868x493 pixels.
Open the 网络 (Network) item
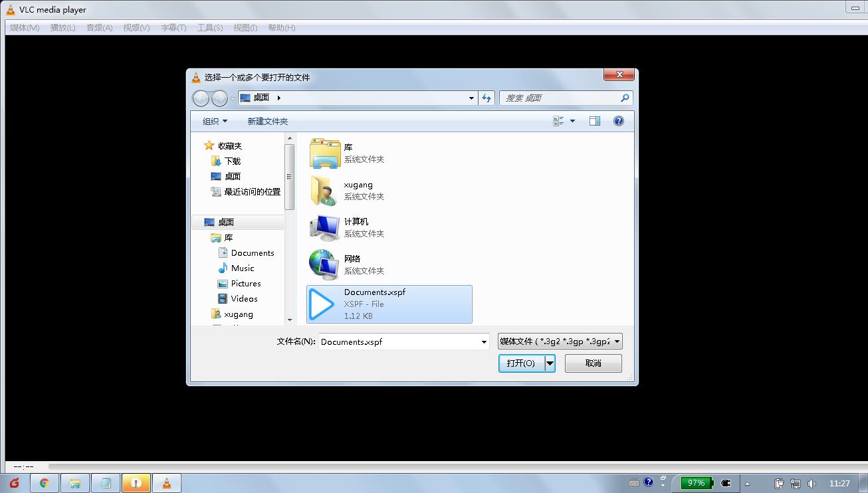click(324, 265)
